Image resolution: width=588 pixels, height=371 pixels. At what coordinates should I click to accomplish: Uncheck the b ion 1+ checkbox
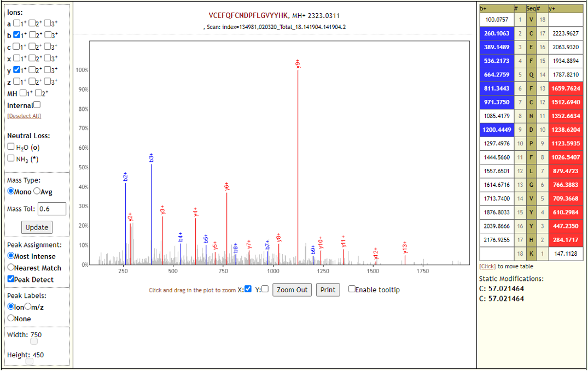pos(16,35)
